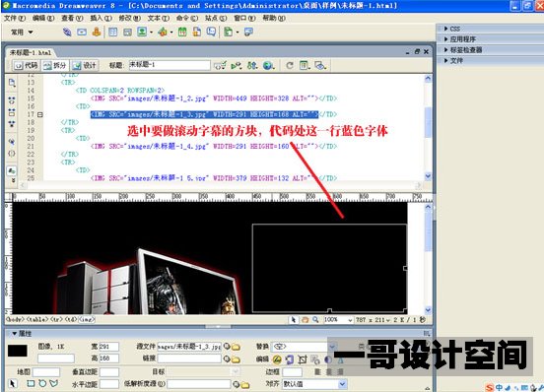Open the 插入 menu
This screenshot has width=544, height=392.
tap(101, 18)
